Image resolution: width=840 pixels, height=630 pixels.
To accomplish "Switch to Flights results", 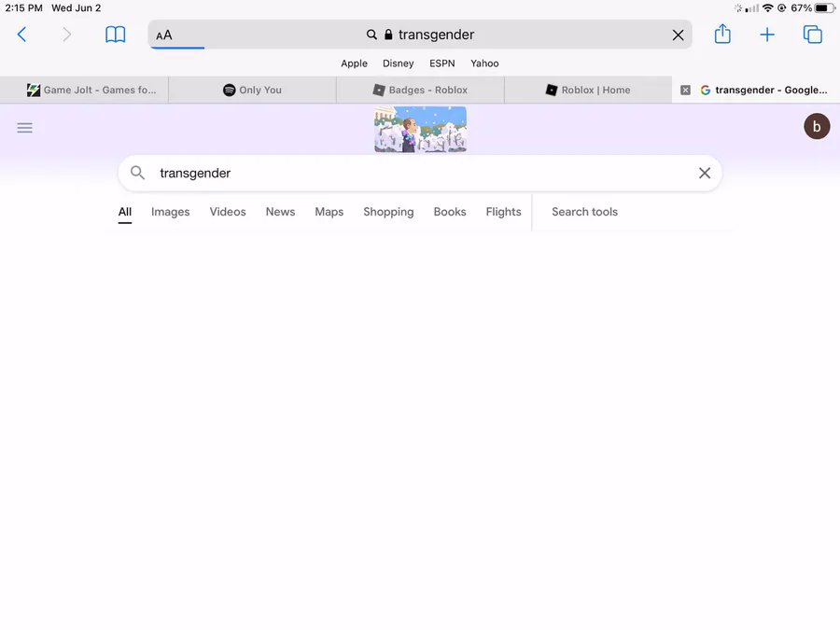I will 504,212.
